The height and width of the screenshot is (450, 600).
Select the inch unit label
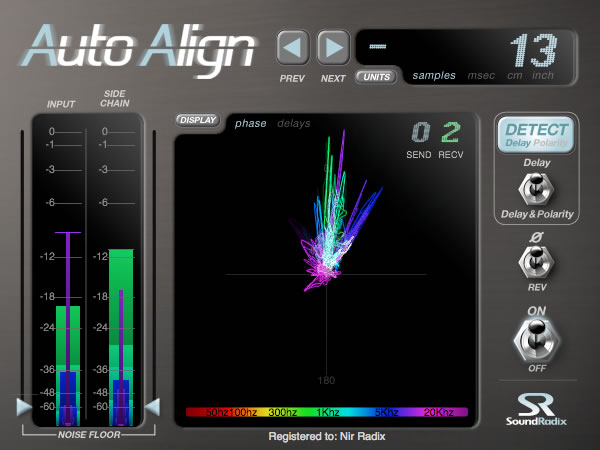click(x=543, y=75)
